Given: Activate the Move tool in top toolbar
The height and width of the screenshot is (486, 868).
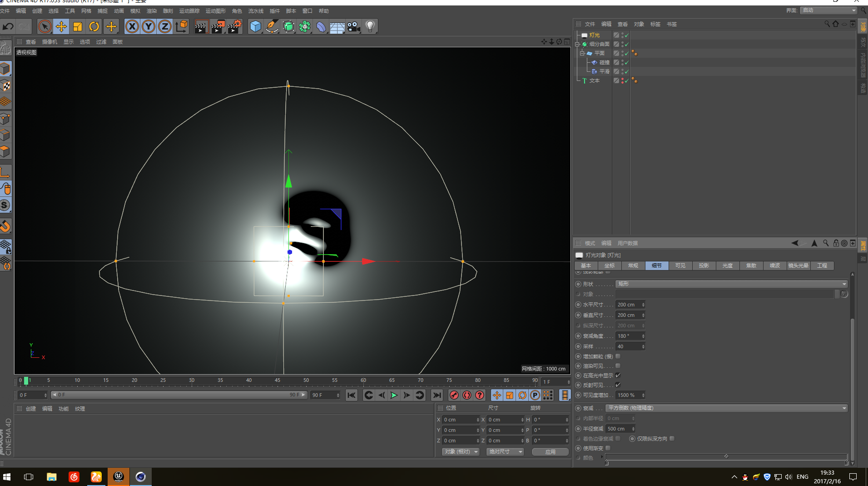Looking at the screenshot, I should click(61, 27).
